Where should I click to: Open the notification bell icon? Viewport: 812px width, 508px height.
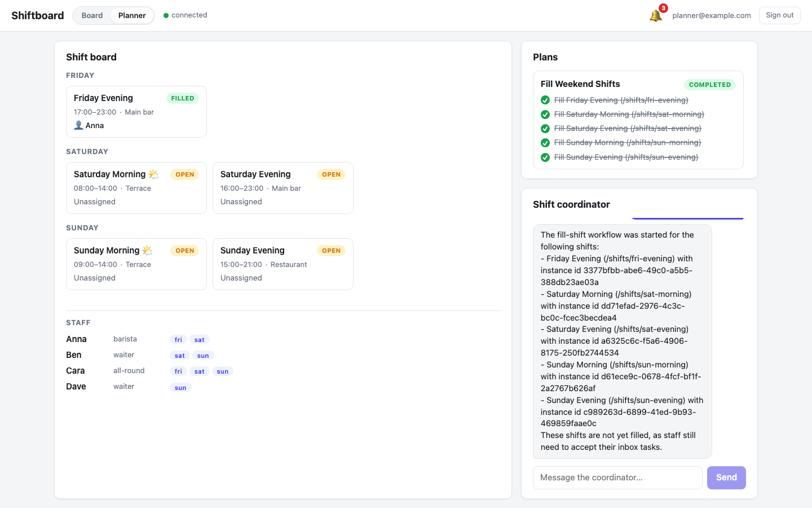655,16
